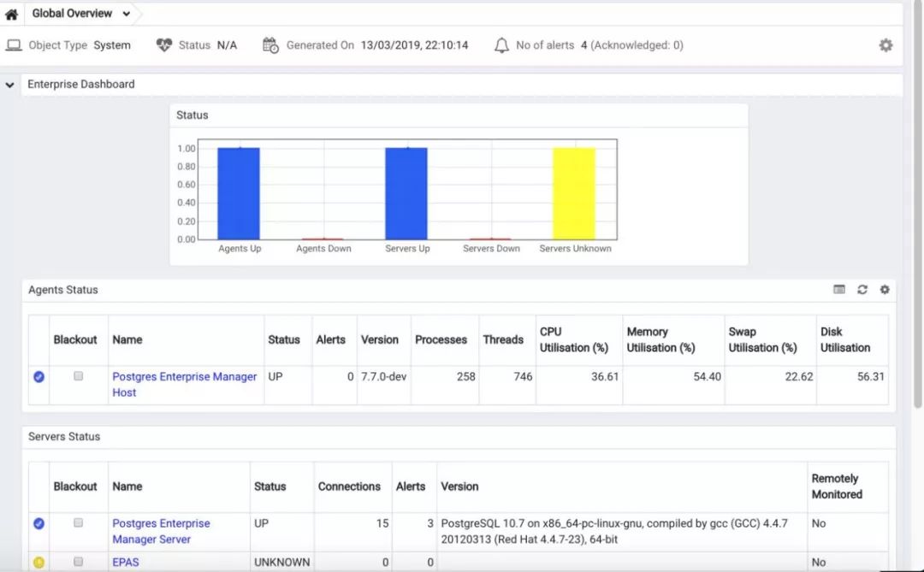Screen dimensions: 924x572
Task: Click the 36.61 CPU utilisation value
Action: click(x=605, y=376)
